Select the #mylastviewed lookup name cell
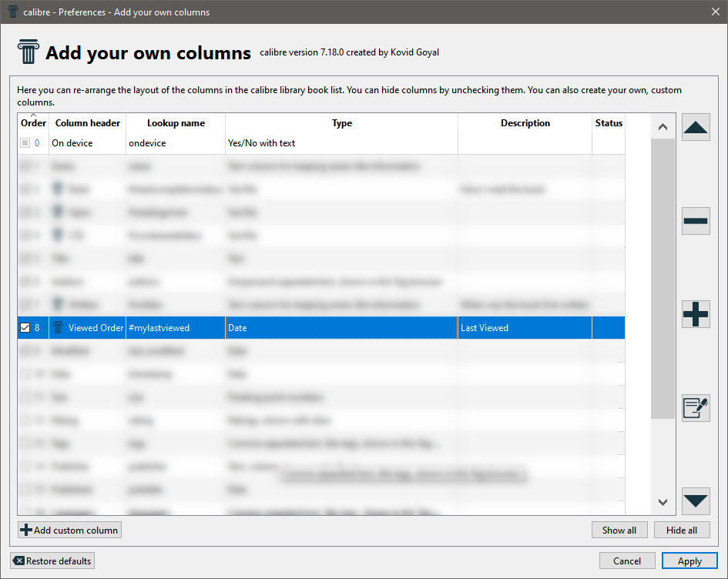728x579 pixels. pyautogui.click(x=176, y=327)
